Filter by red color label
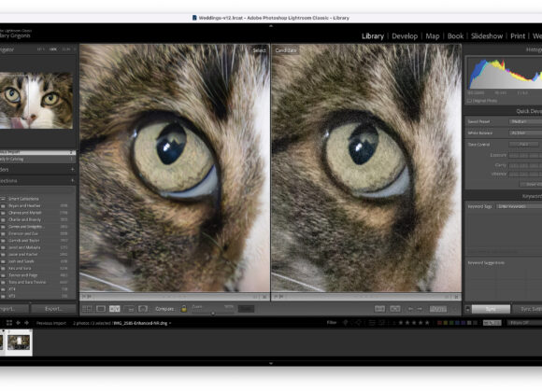542x392 pixels. coord(439,323)
